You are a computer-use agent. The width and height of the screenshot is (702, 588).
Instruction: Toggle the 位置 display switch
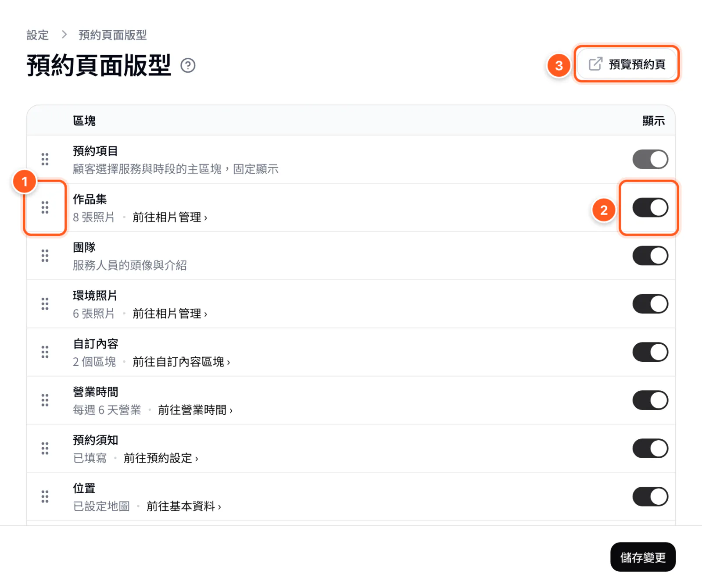click(650, 497)
